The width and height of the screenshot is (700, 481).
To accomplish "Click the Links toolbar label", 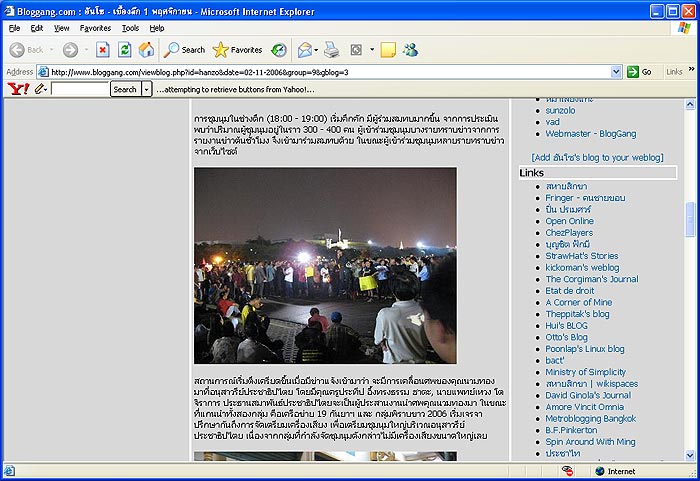I will [x=674, y=72].
